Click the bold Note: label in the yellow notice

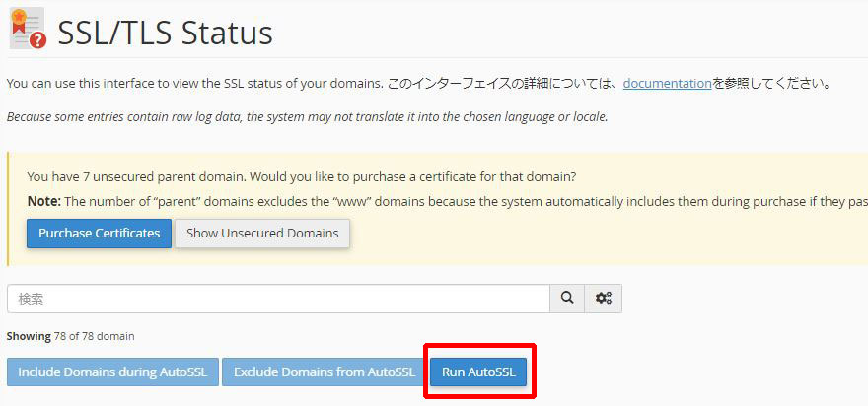pos(43,201)
